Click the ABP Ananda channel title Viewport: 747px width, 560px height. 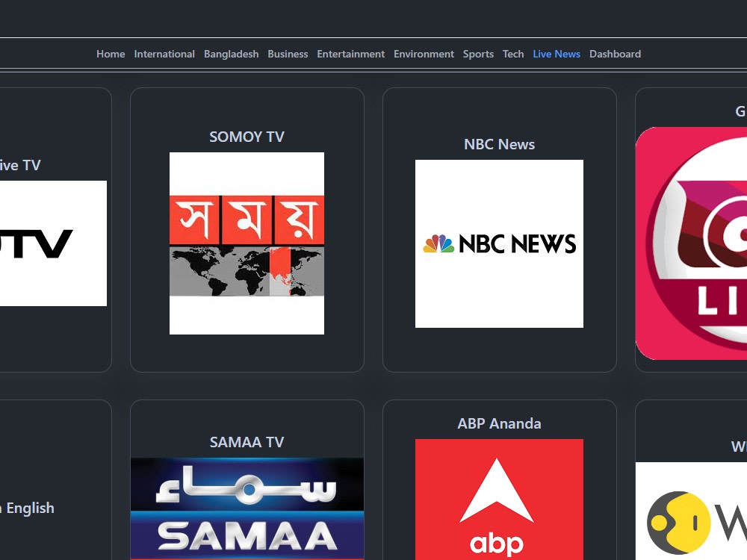coord(499,423)
